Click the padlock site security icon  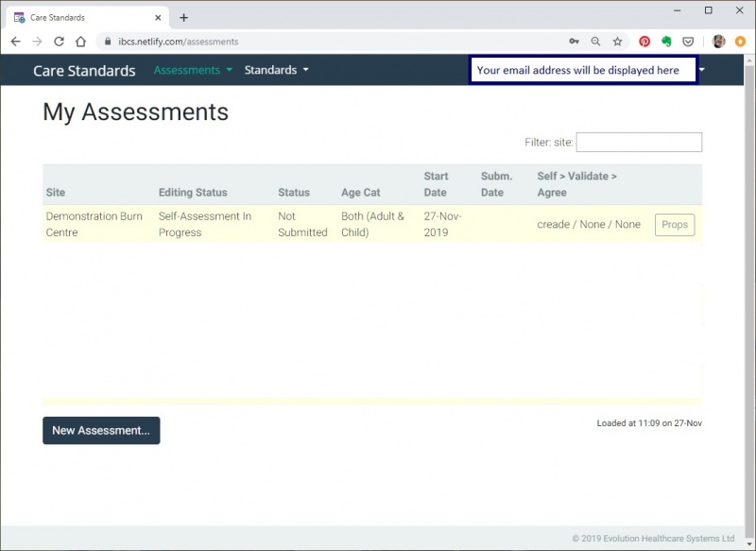coord(108,42)
